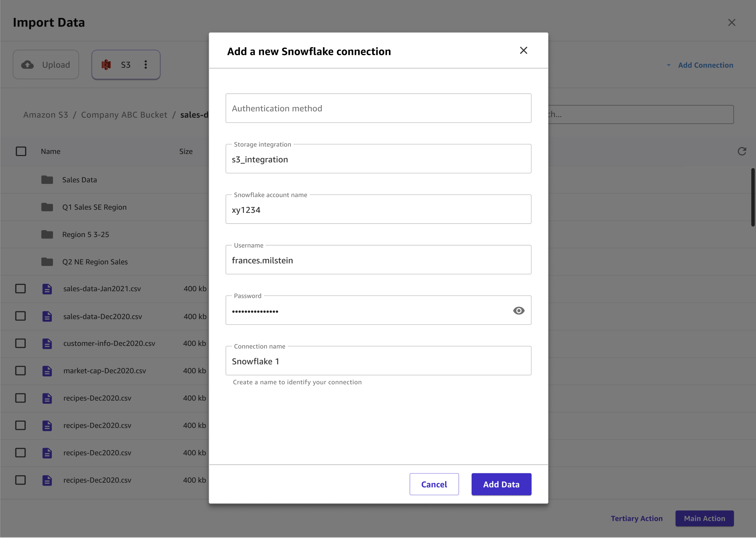Image resolution: width=756 pixels, height=538 pixels.
Task: Click the Connection name input field
Action: (x=378, y=360)
